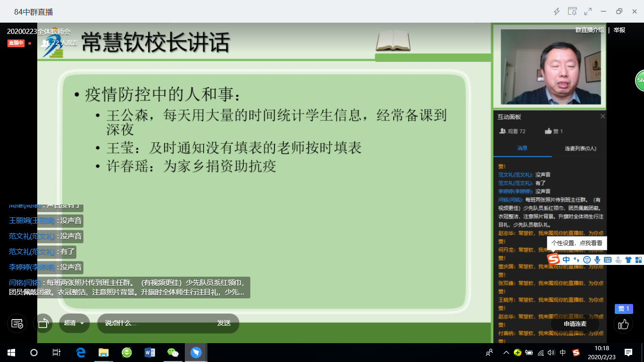Click the 个性设置，点我看看 tooltip
Image resolution: width=644 pixels, height=362 pixels.
coord(577,243)
